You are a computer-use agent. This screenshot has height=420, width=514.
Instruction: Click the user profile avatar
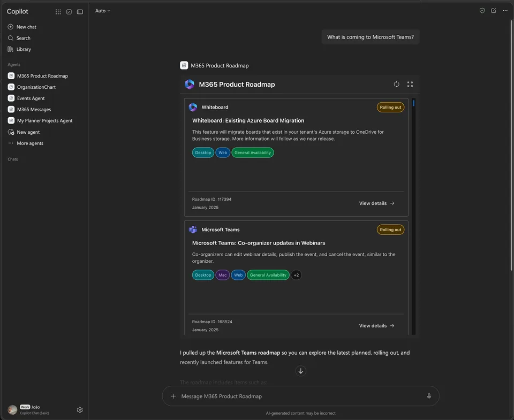(x=12, y=410)
